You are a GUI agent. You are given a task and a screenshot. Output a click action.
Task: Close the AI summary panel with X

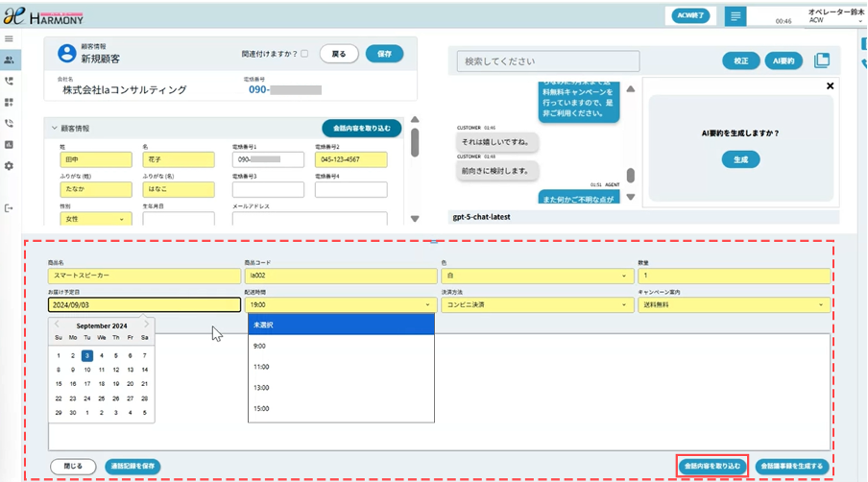tap(830, 85)
